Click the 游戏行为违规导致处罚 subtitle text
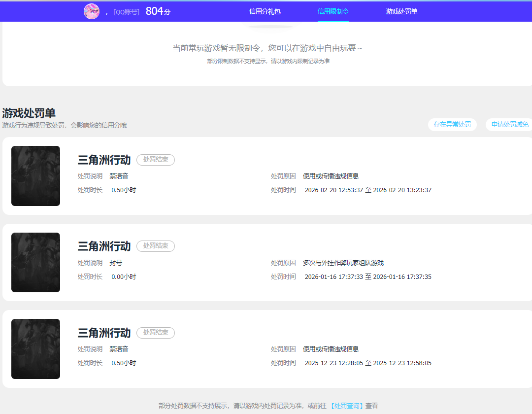Image resolution: width=532 pixels, height=414 pixels. pos(65,126)
